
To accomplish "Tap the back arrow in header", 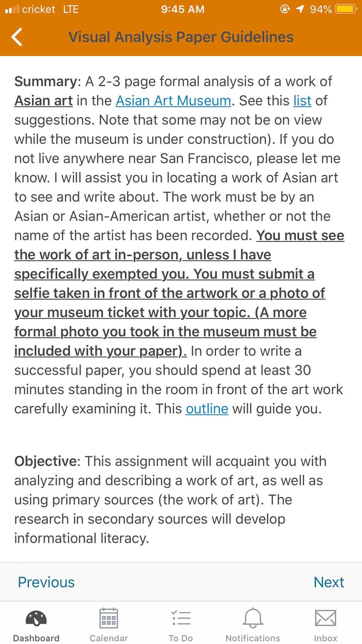I will (17, 37).
